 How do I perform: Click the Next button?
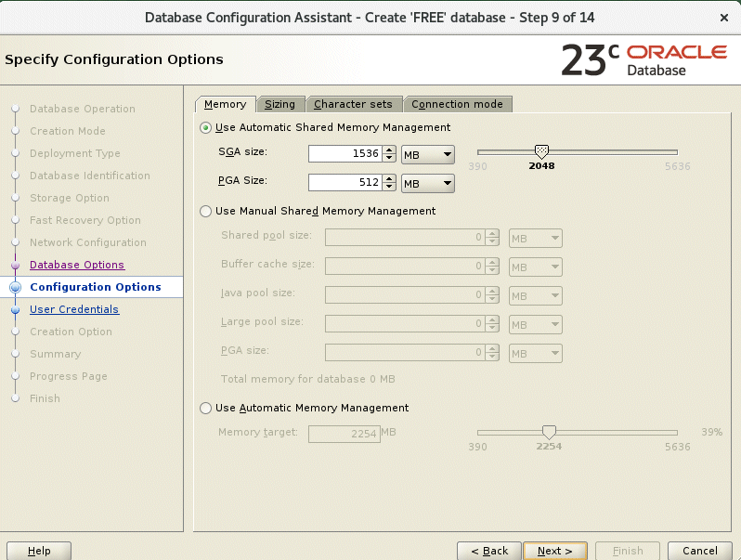[554, 551]
